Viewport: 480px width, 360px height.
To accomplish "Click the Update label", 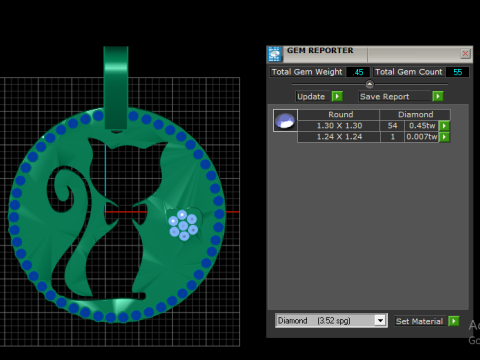I will click(311, 97).
